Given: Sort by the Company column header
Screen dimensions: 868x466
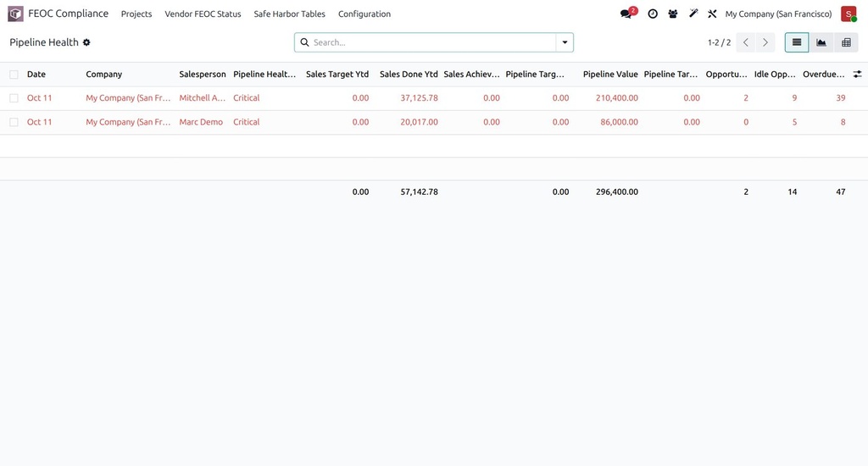Looking at the screenshot, I should pos(103,75).
